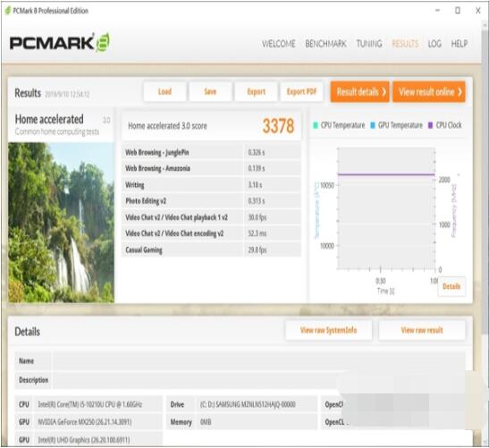
Task: Click View raw result button
Action: coord(422,330)
